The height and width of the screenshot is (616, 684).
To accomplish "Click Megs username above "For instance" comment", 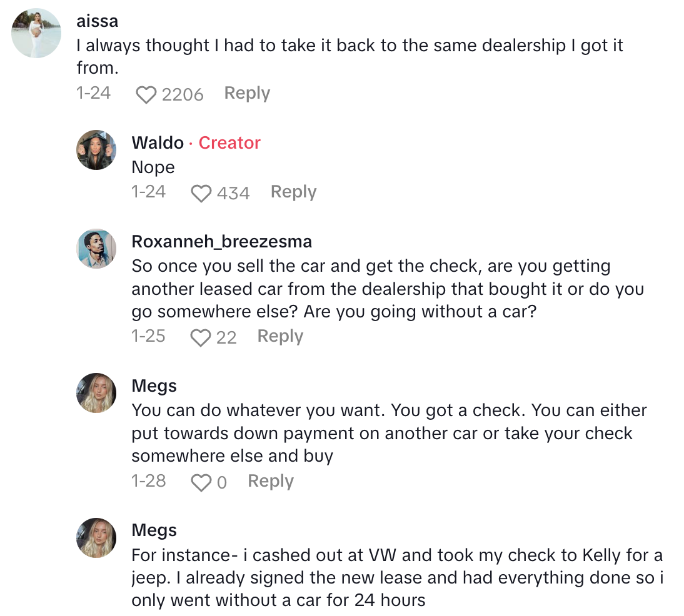I will click(x=154, y=530).
